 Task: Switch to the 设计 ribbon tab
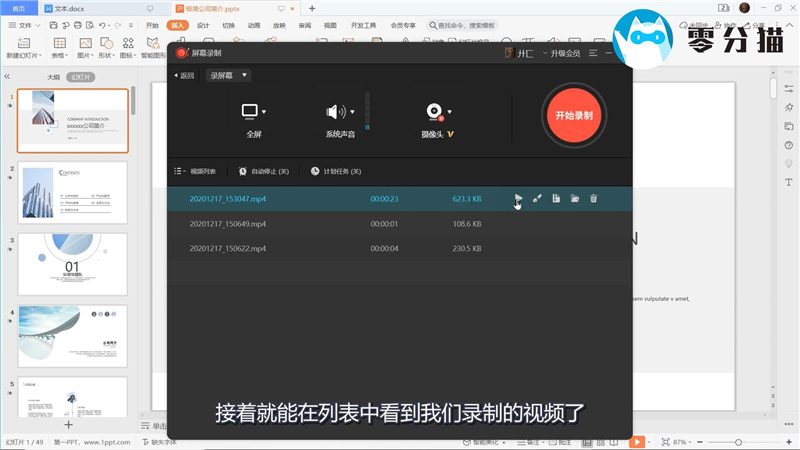[x=203, y=24]
